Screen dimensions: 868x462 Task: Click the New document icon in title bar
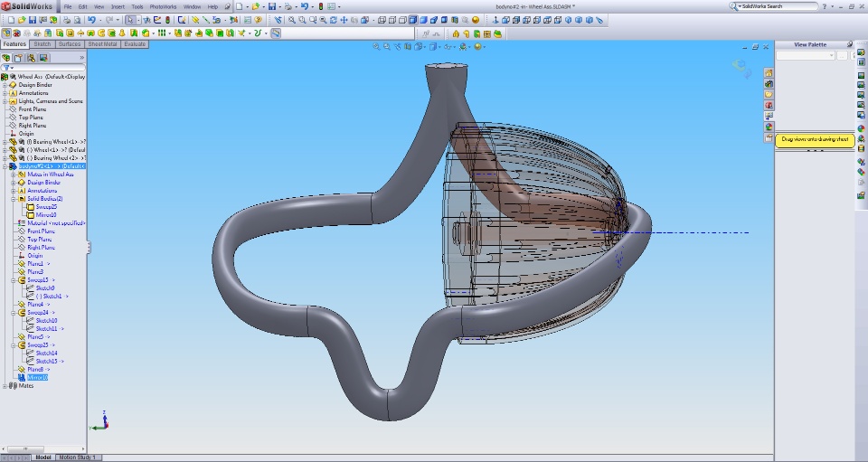pos(239,6)
